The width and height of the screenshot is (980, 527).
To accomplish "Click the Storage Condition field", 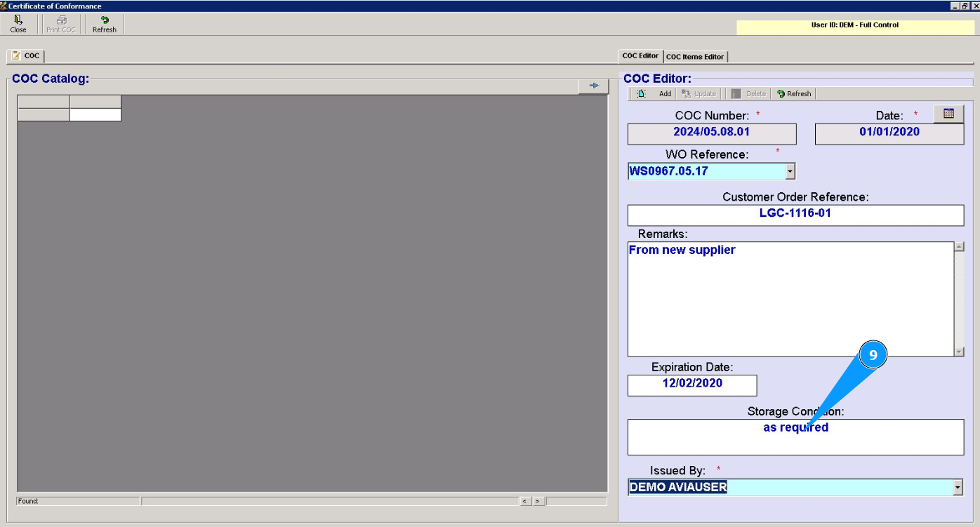I will [x=795, y=437].
